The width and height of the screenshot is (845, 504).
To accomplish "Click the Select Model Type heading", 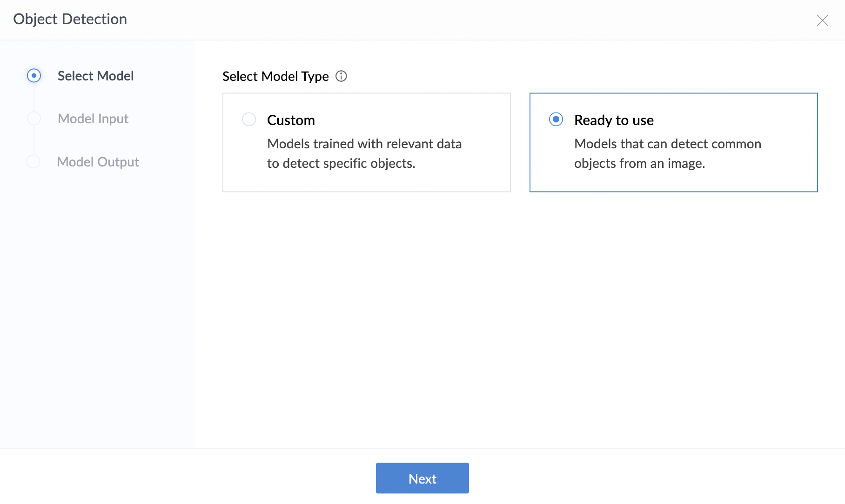I will click(x=275, y=76).
